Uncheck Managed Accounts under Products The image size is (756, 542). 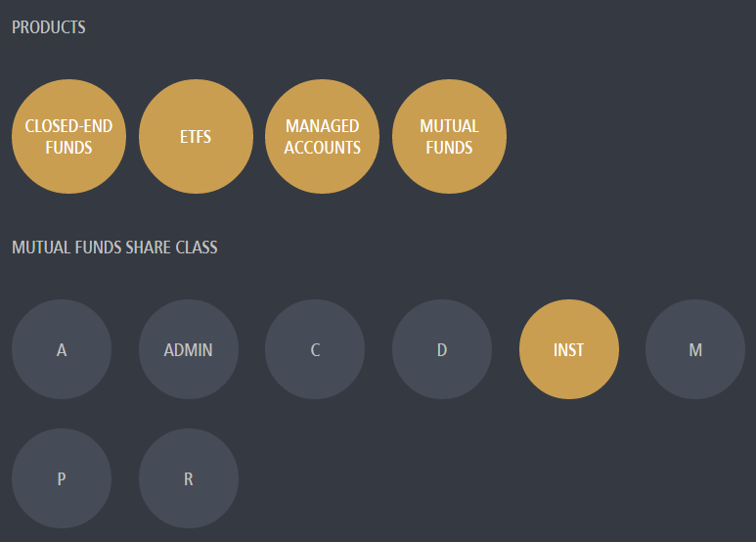click(323, 137)
